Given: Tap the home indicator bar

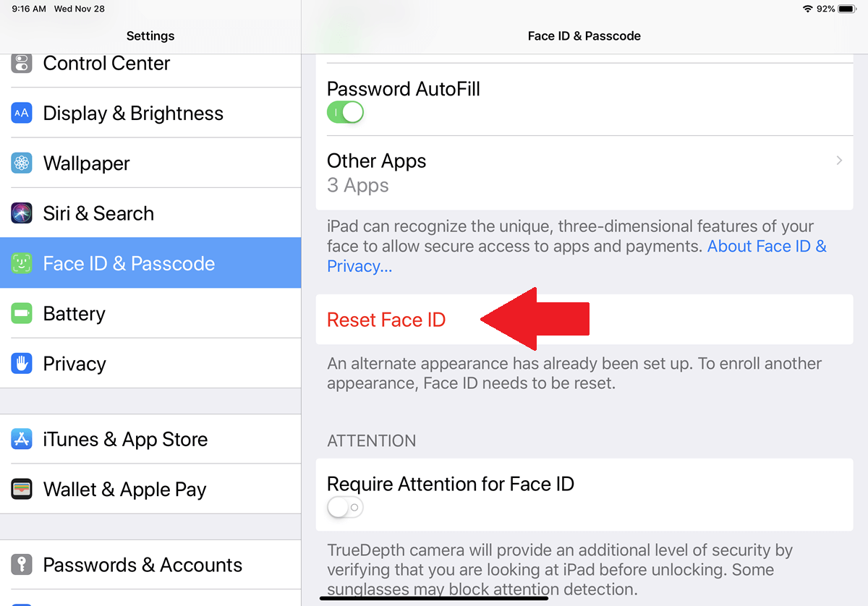Looking at the screenshot, I should coord(434,598).
